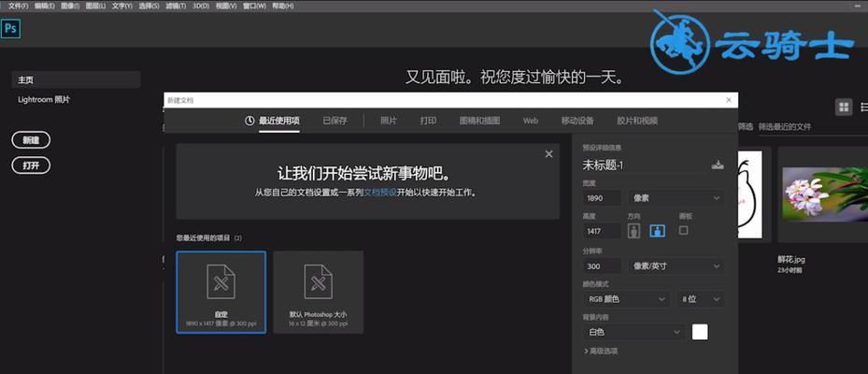Screen dimensions: 868x374
Task: Save the document preset with the download icon
Action: click(718, 165)
